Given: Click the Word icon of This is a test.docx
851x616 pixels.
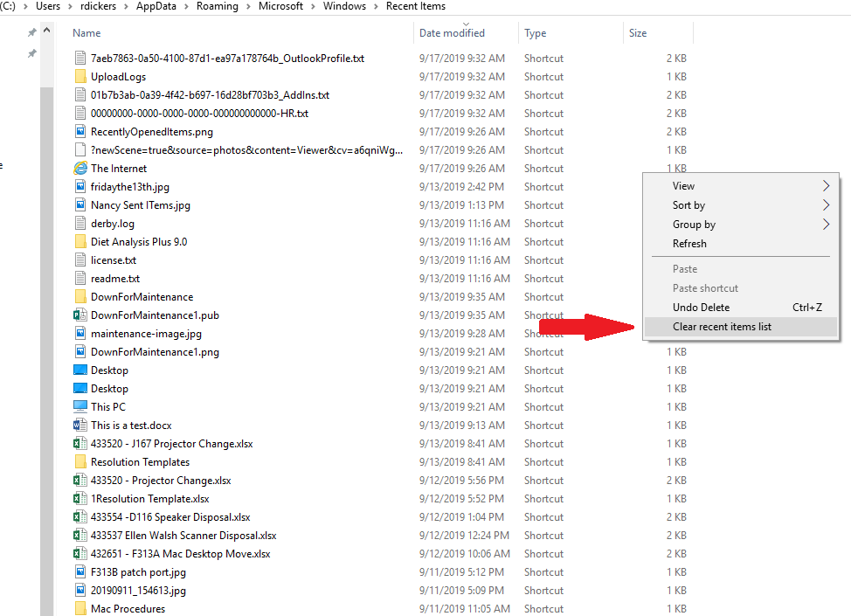Looking at the screenshot, I should point(80,425).
